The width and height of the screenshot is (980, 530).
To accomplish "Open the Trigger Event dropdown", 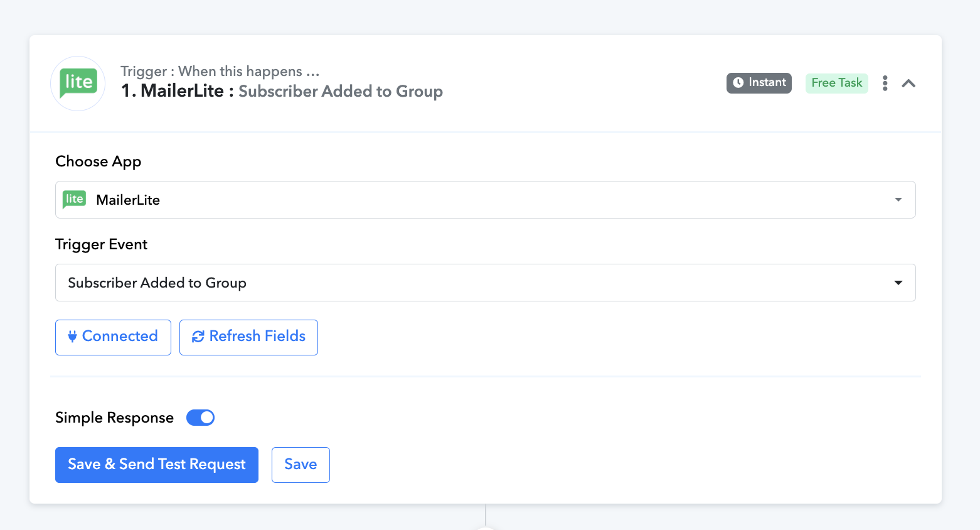I will pos(486,283).
